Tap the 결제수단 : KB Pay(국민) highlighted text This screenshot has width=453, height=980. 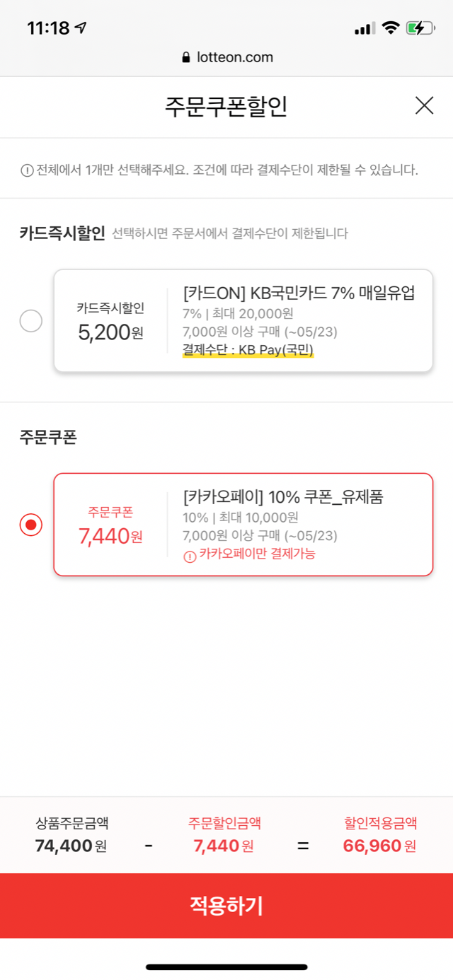coord(248,349)
